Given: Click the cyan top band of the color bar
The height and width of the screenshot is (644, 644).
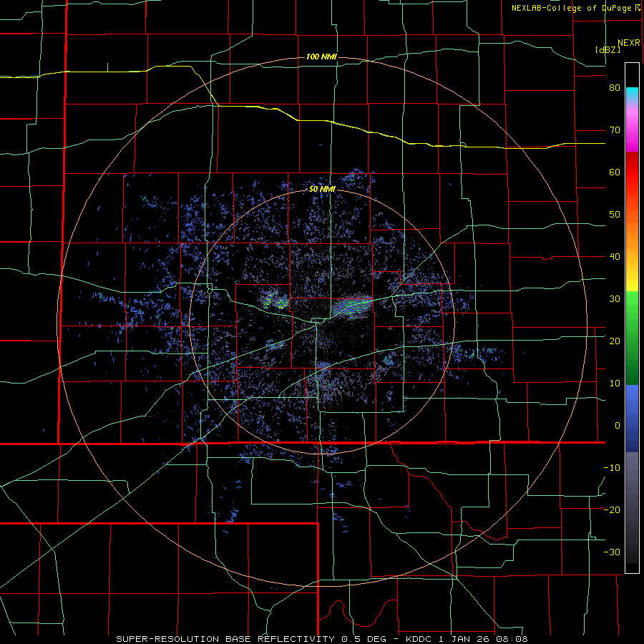Looking at the screenshot, I should [x=632, y=94].
